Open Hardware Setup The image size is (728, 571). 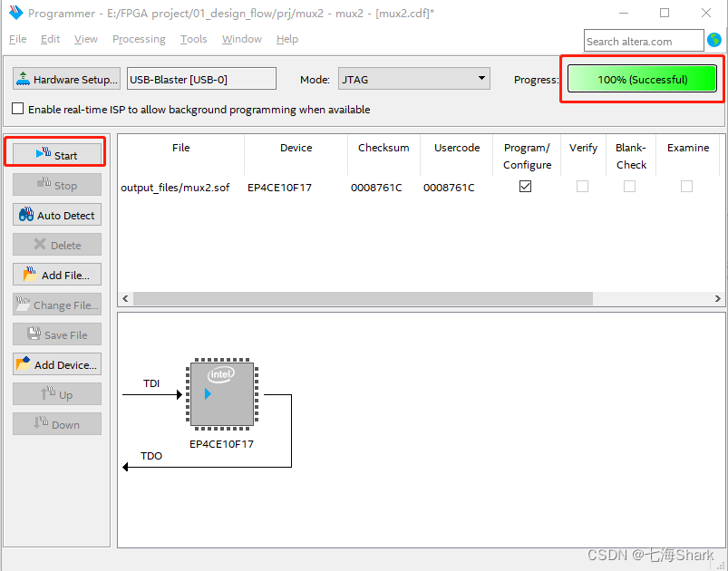coord(66,79)
